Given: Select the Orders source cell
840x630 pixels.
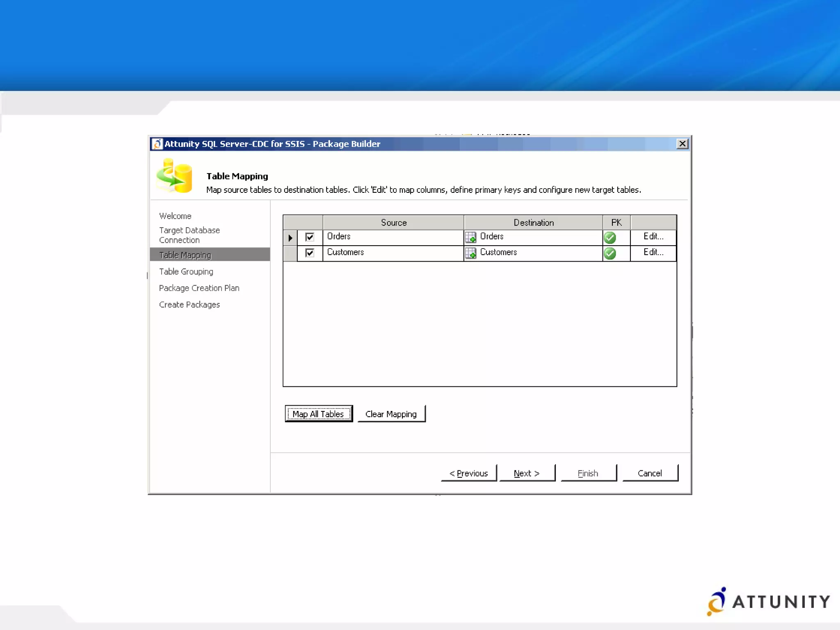Looking at the screenshot, I should 393,237.
